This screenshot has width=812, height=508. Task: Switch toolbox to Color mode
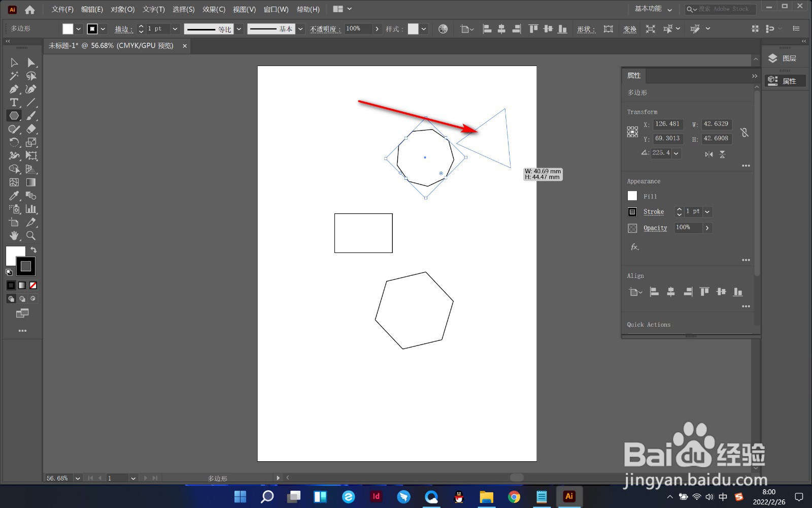point(11,285)
